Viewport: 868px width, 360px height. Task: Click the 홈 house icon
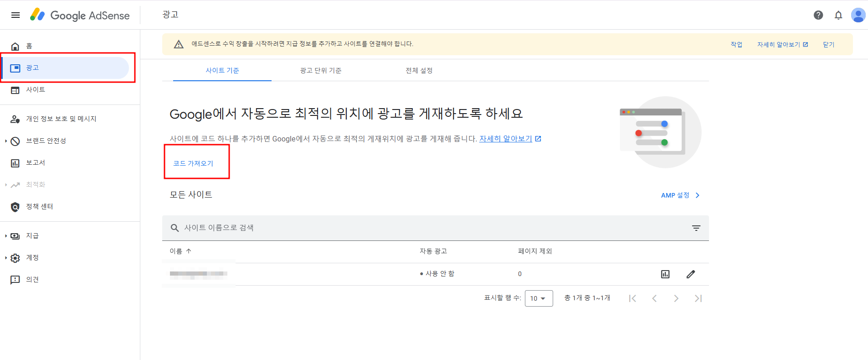[15, 46]
